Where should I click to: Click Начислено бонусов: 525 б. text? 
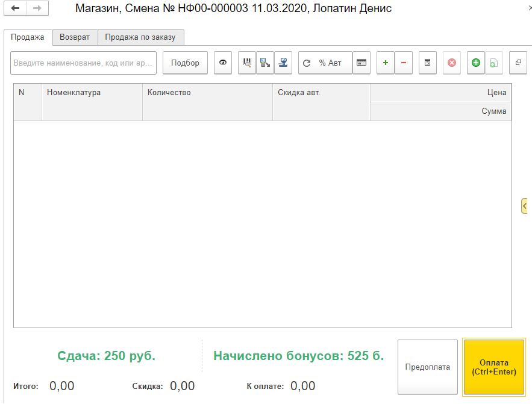tap(299, 356)
